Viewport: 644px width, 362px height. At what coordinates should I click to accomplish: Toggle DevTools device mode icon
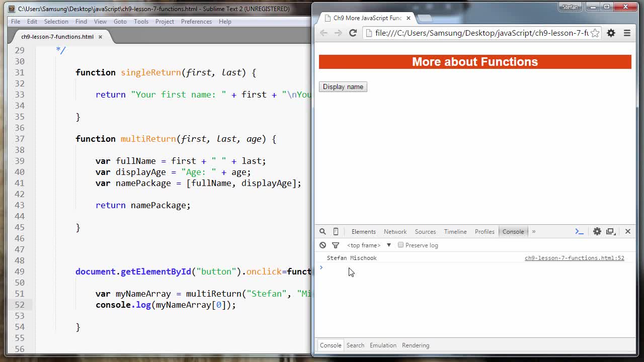point(336,232)
